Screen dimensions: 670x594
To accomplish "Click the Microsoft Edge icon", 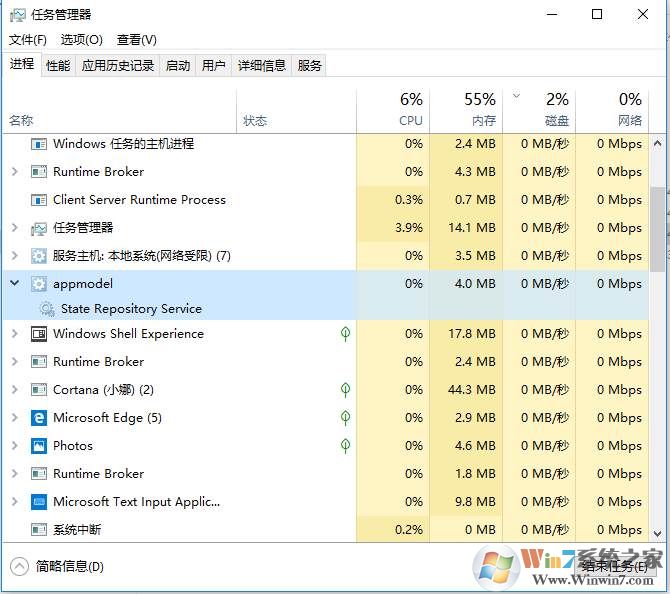I will [39, 418].
